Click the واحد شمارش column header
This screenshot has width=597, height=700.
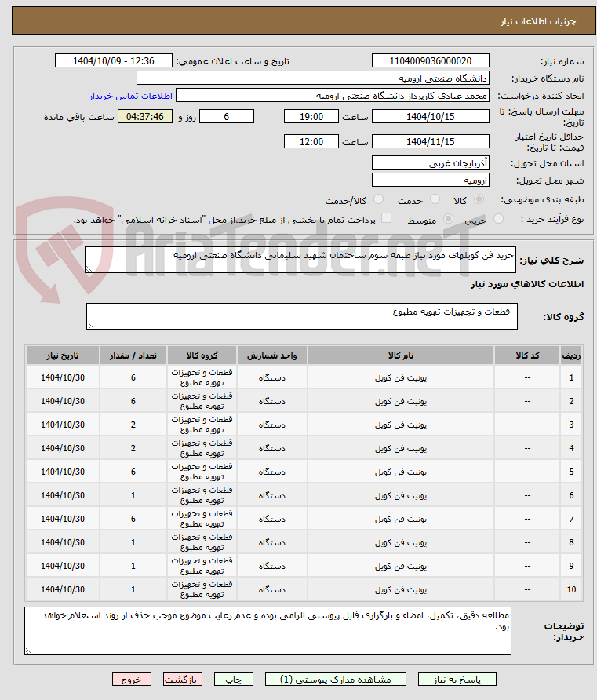pyautogui.click(x=271, y=355)
